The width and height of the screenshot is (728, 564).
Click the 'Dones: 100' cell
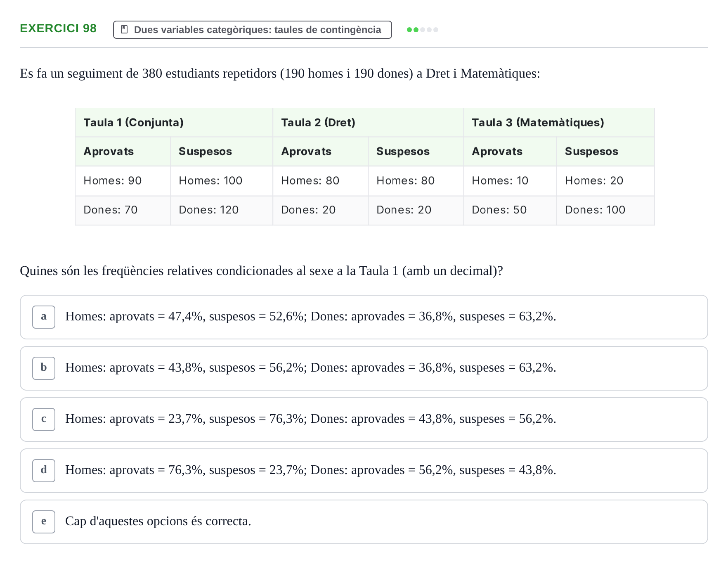pyautogui.click(x=605, y=210)
